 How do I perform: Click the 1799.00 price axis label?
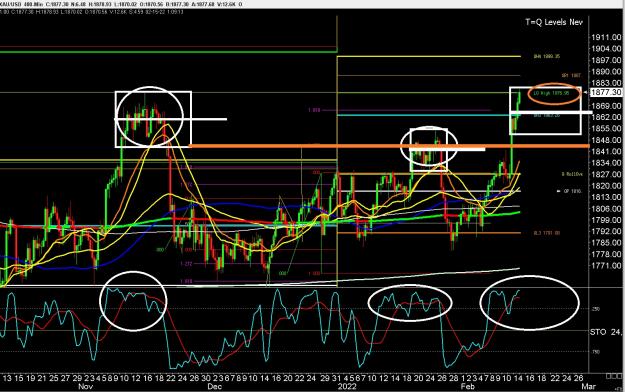(606, 220)
